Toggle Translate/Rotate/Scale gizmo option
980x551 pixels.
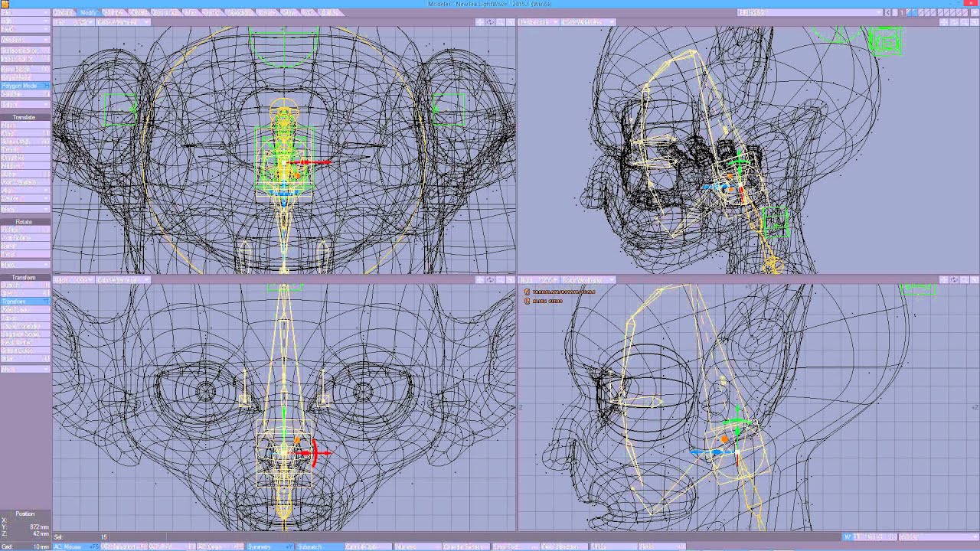click(560, 292)
